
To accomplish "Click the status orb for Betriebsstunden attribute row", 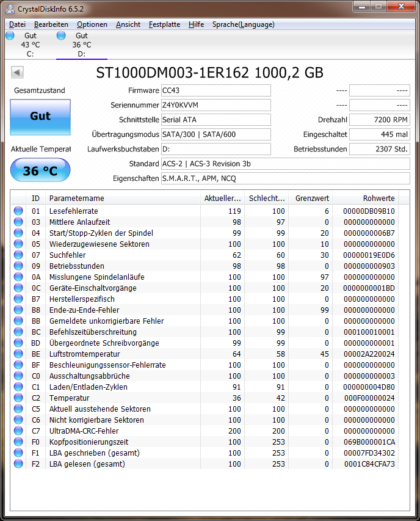I will point(18,266).
